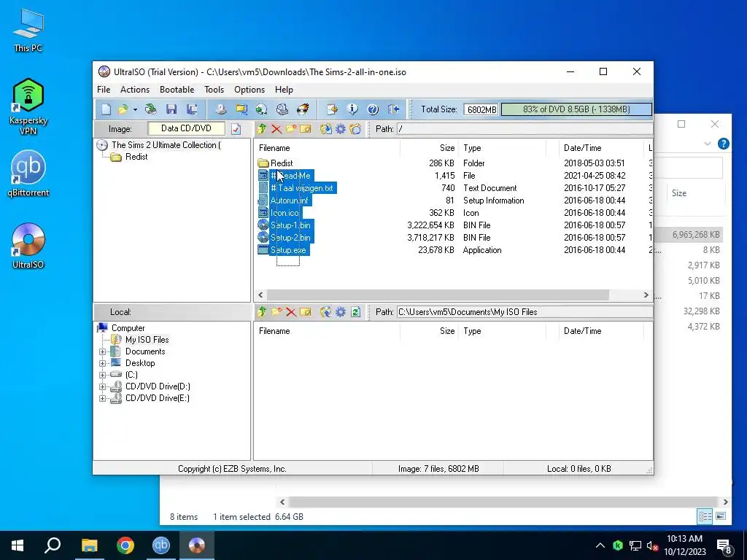
Task: Click the Exit door toolbar icon
Action: click(393, 109)
